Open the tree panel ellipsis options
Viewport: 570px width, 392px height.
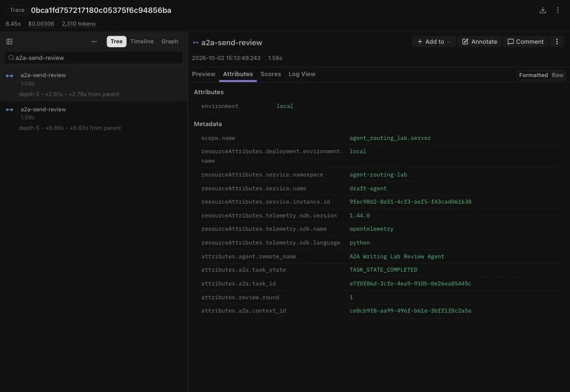(94, 41)
